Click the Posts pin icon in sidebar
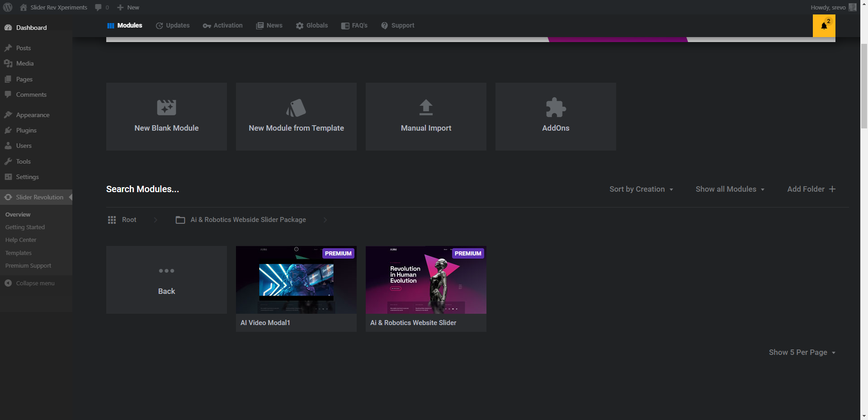Viewport: 868px width, 420px height. coord(8,48)
